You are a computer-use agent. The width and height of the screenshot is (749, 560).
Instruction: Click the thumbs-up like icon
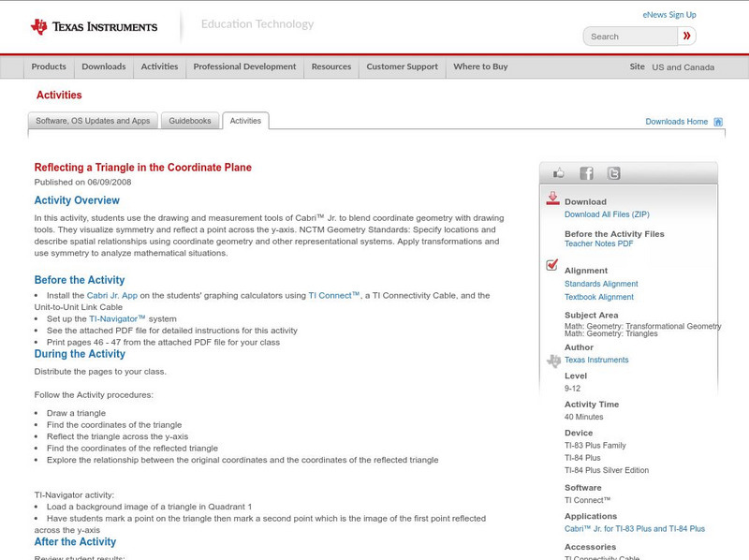558,173
